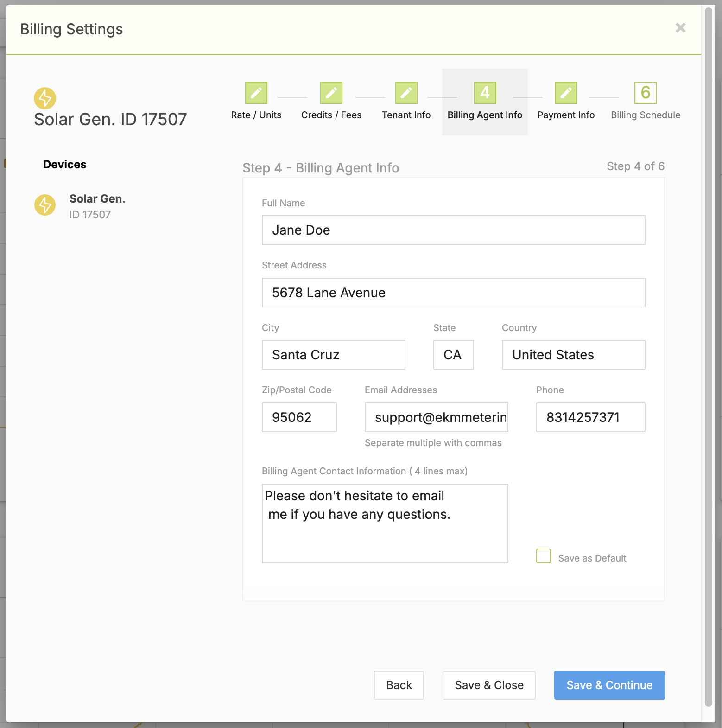Click the Rate / Units pencil step icon

pos(256,93)
